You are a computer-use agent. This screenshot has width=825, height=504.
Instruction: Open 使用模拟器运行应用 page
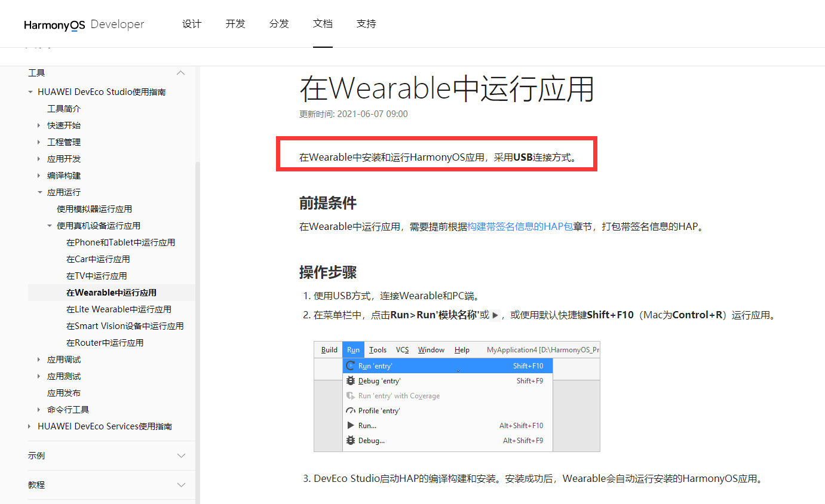[x=94, y=209]
